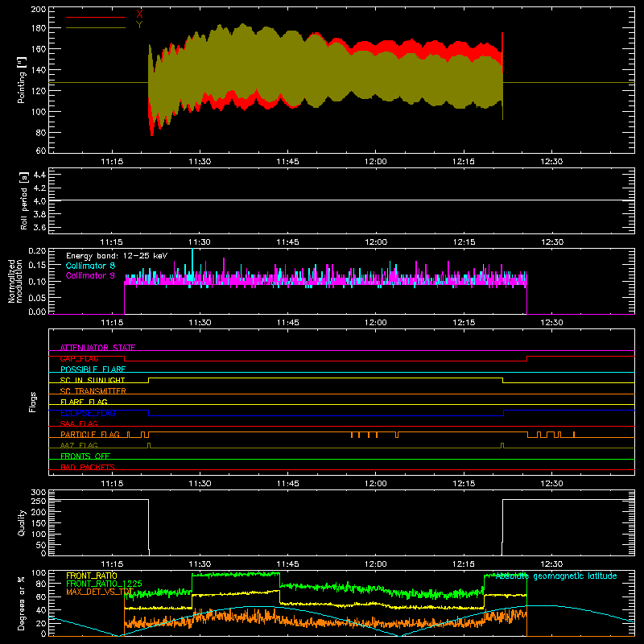Click the green FRONT_RATIO_1225 legend entry
The image size is (644, 644).
click(x=105, y=584)
